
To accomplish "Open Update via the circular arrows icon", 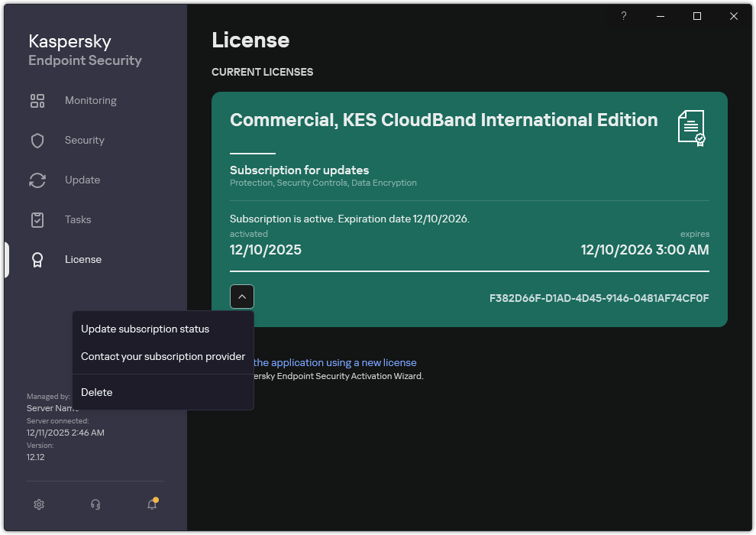I will pos(37,180).
